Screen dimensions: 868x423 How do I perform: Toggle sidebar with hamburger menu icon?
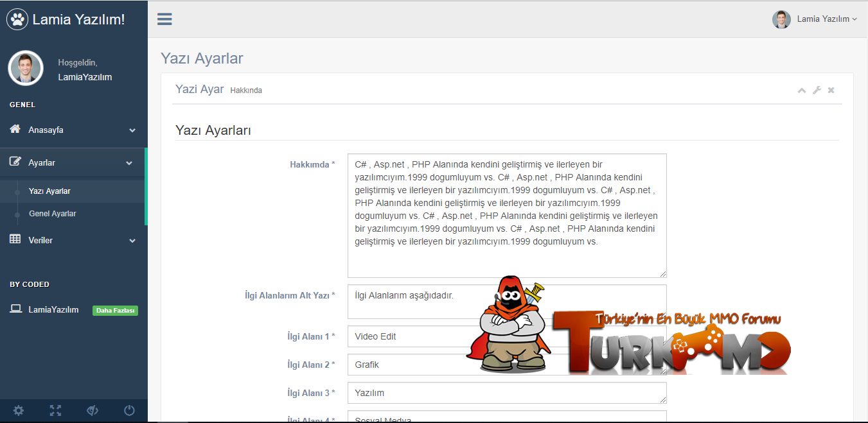click(164, 19)
